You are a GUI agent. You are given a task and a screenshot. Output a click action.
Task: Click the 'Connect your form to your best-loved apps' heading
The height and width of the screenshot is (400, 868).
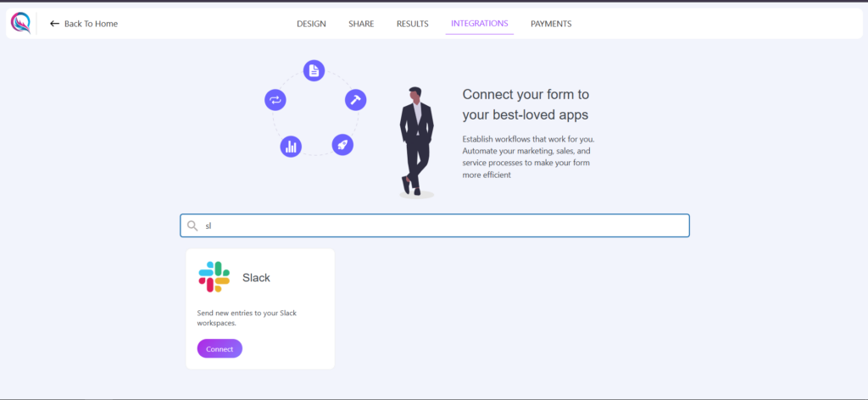[x=526, y=104]
